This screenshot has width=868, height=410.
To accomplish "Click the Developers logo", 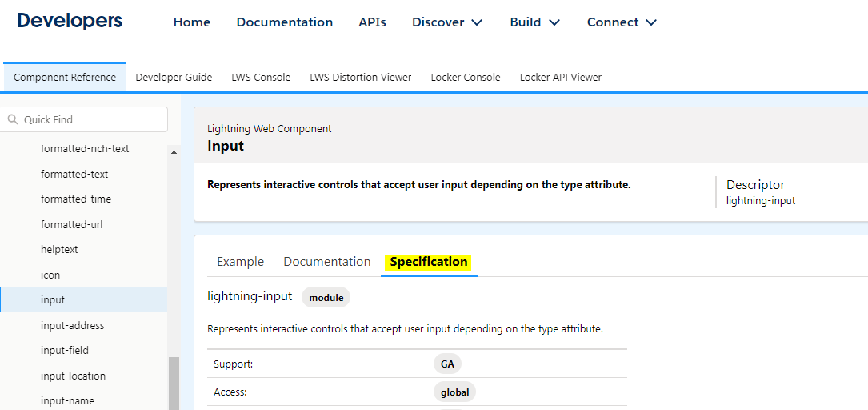I will point(70,21).
